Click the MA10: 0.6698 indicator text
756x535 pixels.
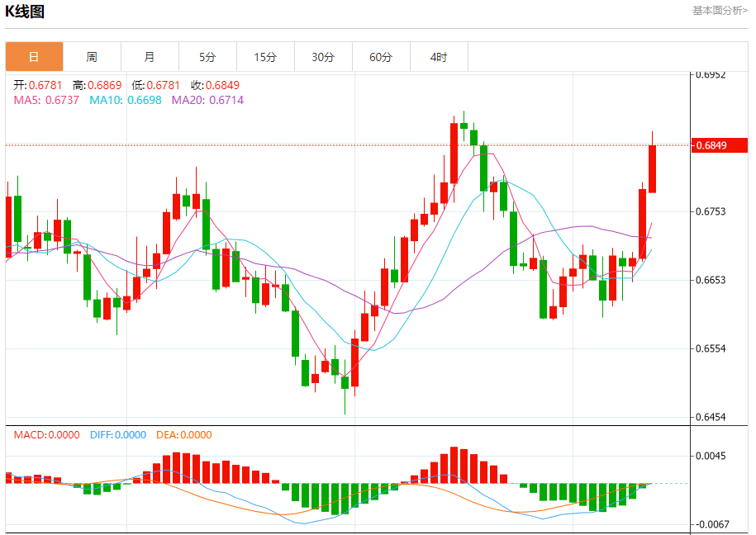126,100
